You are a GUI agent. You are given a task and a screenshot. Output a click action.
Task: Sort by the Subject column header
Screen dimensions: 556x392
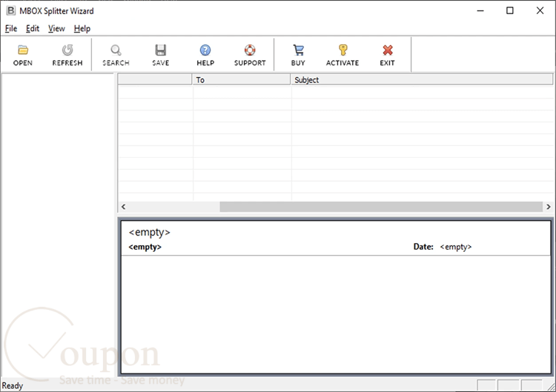pyautogui.click(x=422, y=80)
